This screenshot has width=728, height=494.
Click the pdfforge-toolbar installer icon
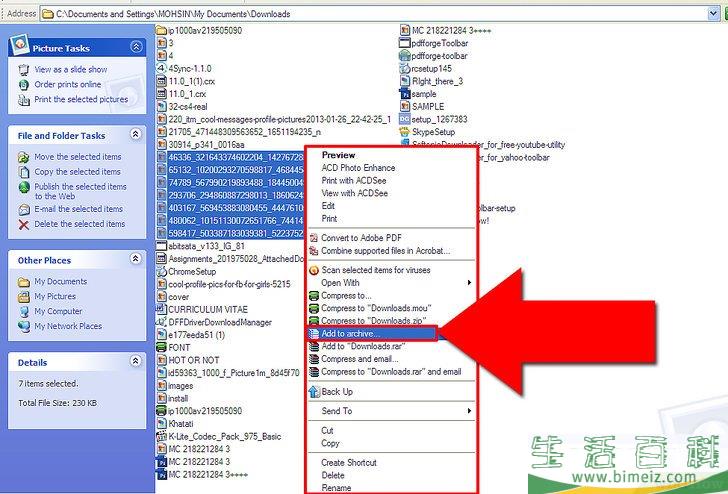pos(404,56)
